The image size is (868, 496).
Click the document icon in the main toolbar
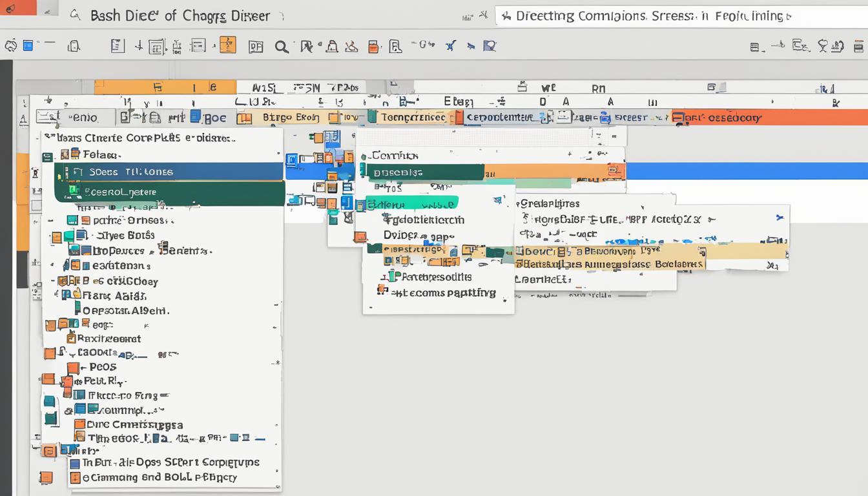[x=117, y=45]
